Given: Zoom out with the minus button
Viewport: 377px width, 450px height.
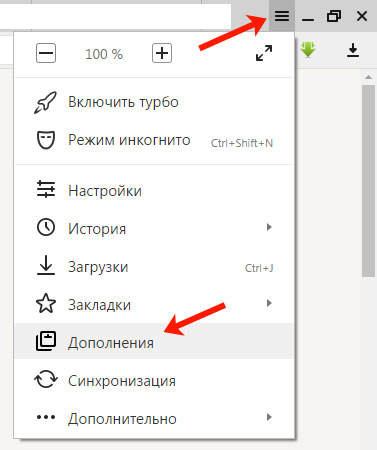Looking at the screenshot, I should pos(46,53).
